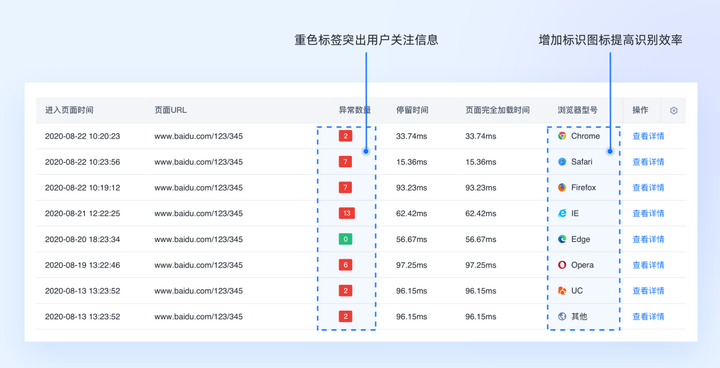Open 查看详情 for the Chrome row
The image size is (720, 368).
tap(648, 136)
